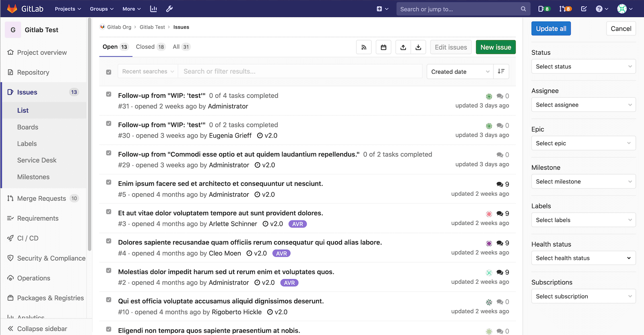Open the calendar subscription icon
The image size is (644, 335).
click(384, 47)
